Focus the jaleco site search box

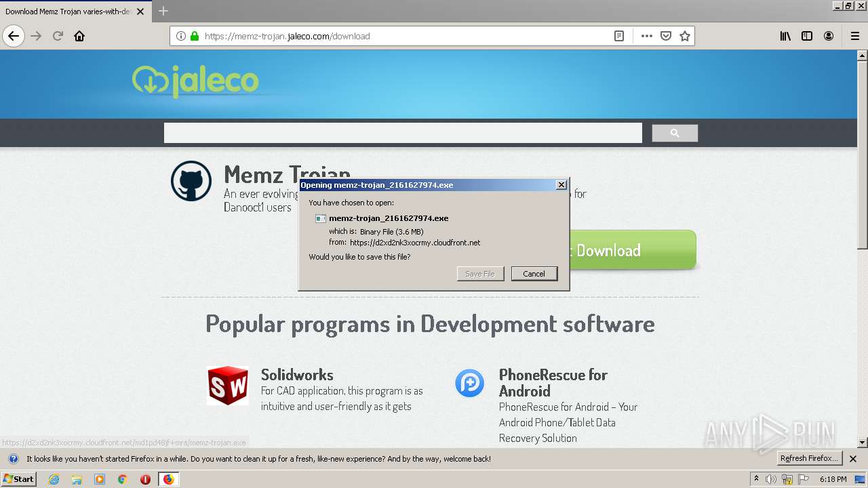[403, 133]
